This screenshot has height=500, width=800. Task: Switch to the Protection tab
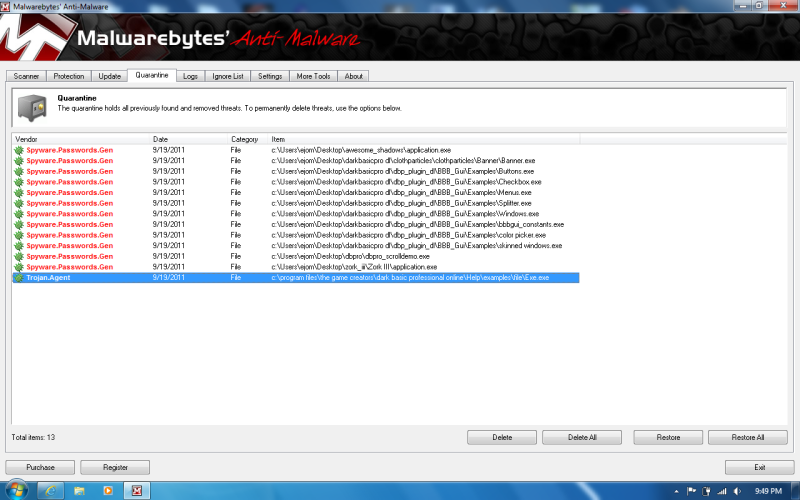click(68, 76)
